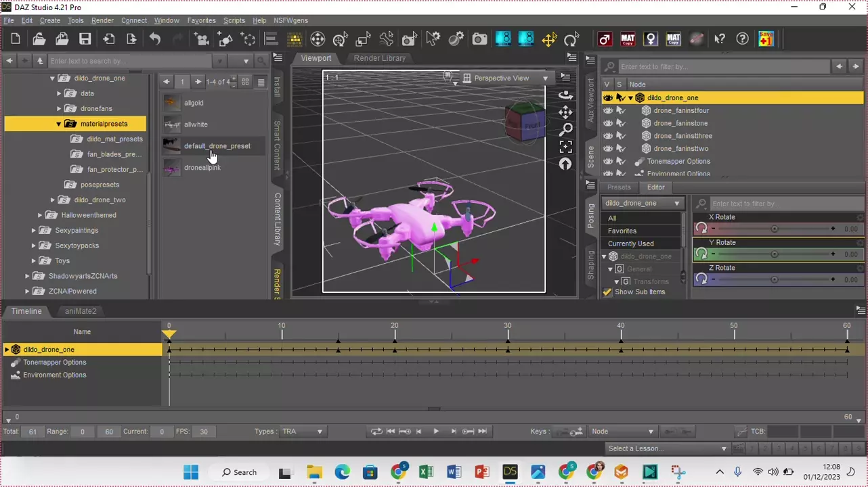This screenshot has width=868, height=487.
Task: Open the Render menu
Action: [x=102, y=20]
